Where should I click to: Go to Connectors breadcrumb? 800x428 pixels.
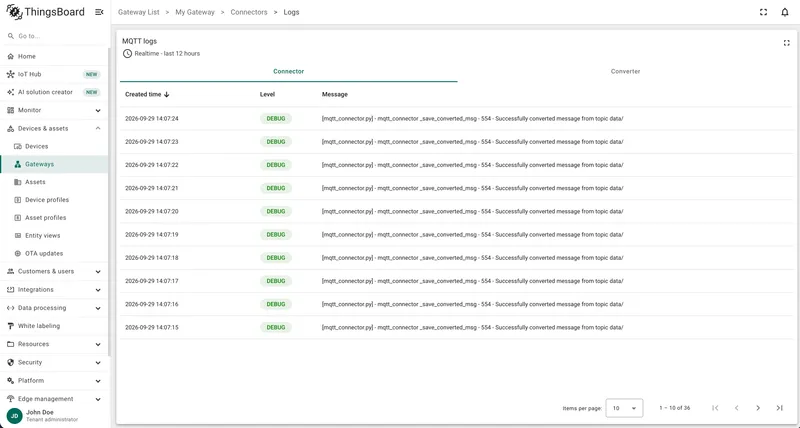[x=249, y=12]
